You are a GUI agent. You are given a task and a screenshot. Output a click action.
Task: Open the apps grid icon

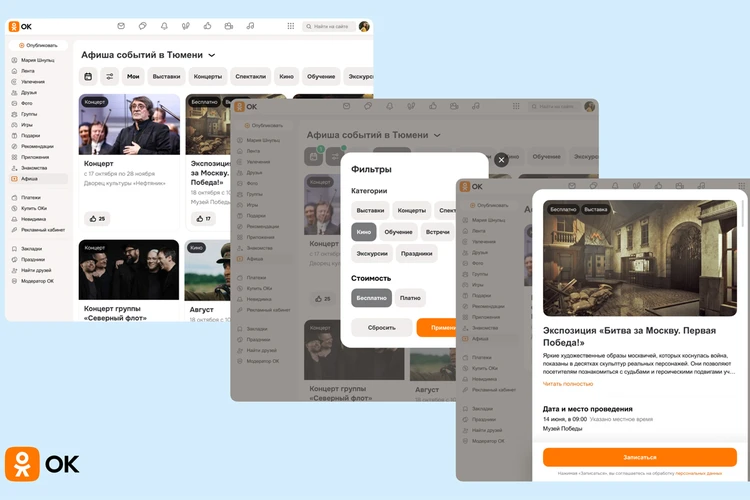[291, 26]
